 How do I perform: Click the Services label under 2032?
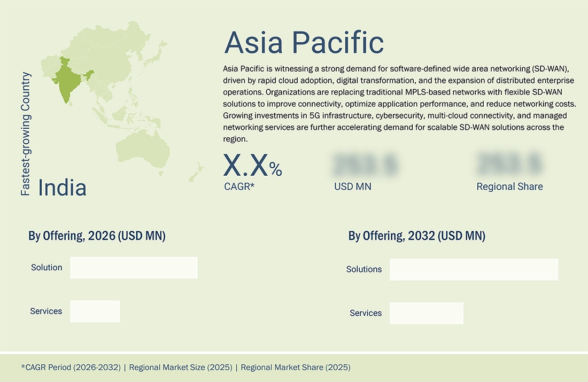(x=366, y=313)
